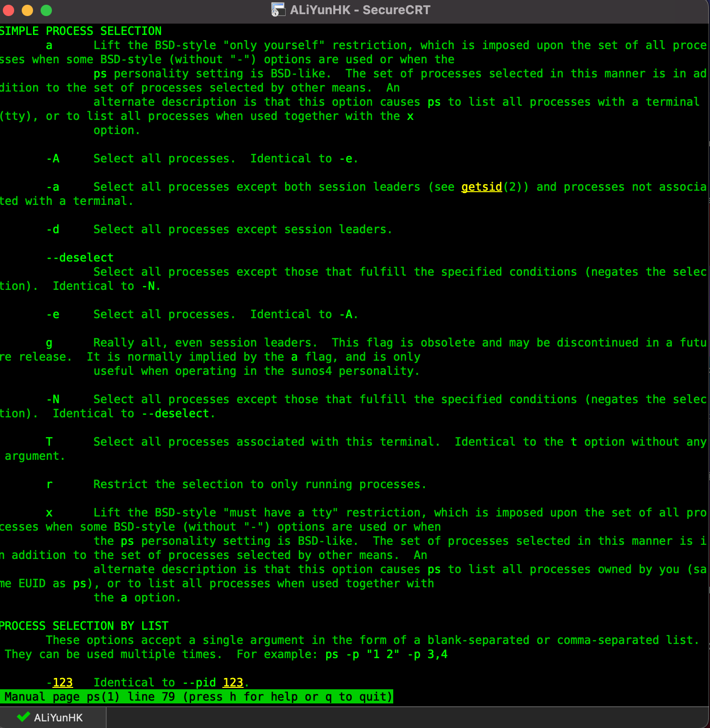
Task: Open the underlined getsid link
Action: click(x=482, y=187)
